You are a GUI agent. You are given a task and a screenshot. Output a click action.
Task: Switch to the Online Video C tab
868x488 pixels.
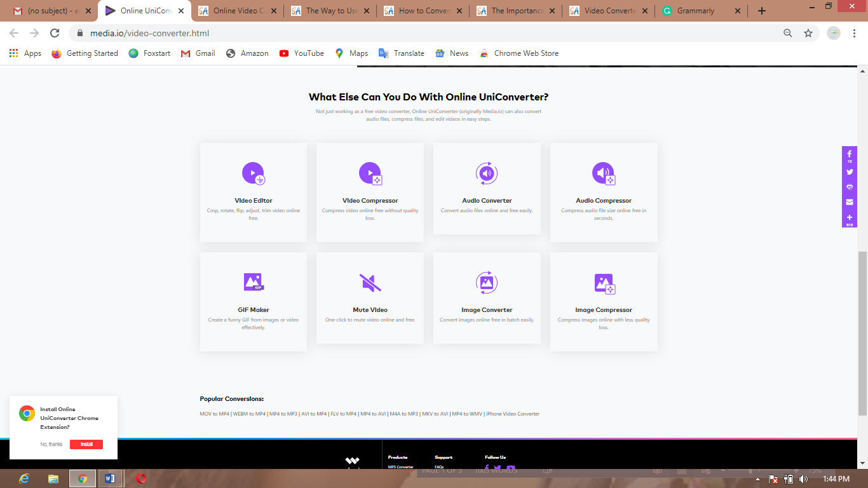pos(236,11)
